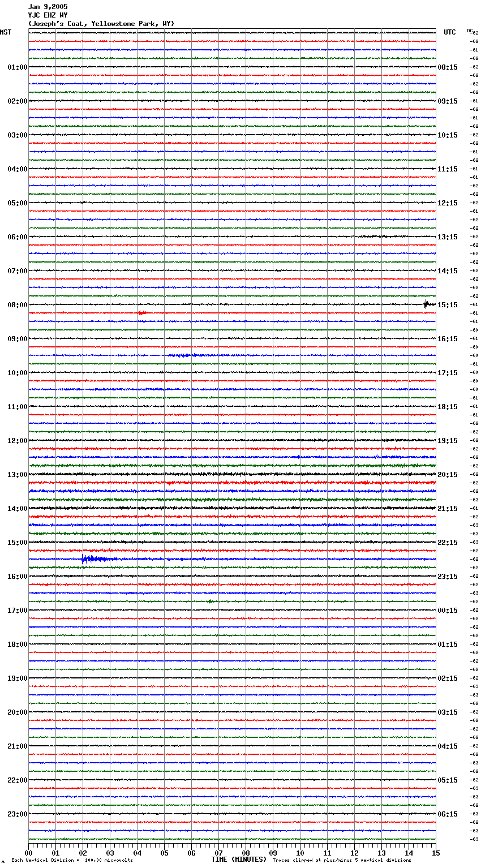The image size is (481, 868).
Task: Click the '00' minute tick label on bottom axis
Action: (28, 853)
